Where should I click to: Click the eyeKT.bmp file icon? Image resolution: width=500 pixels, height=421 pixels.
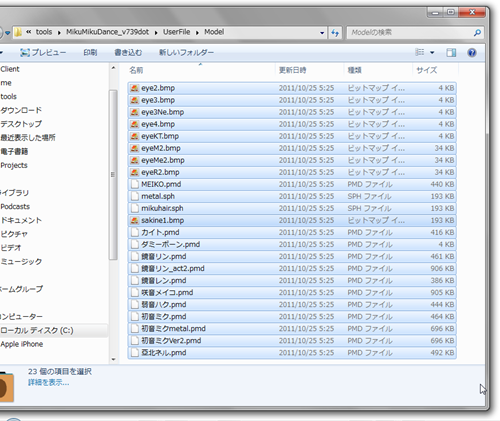click(134, 136)
